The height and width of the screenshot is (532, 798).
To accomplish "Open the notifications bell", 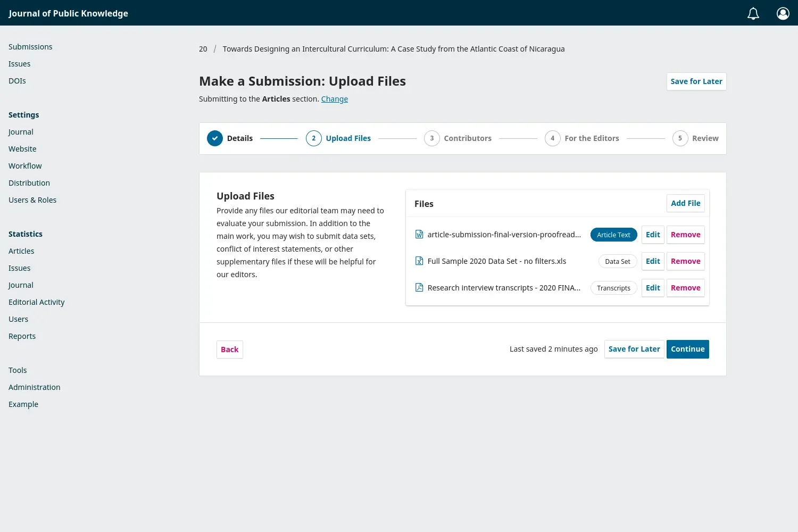I will pyautogui.click(x=753, y=13).
